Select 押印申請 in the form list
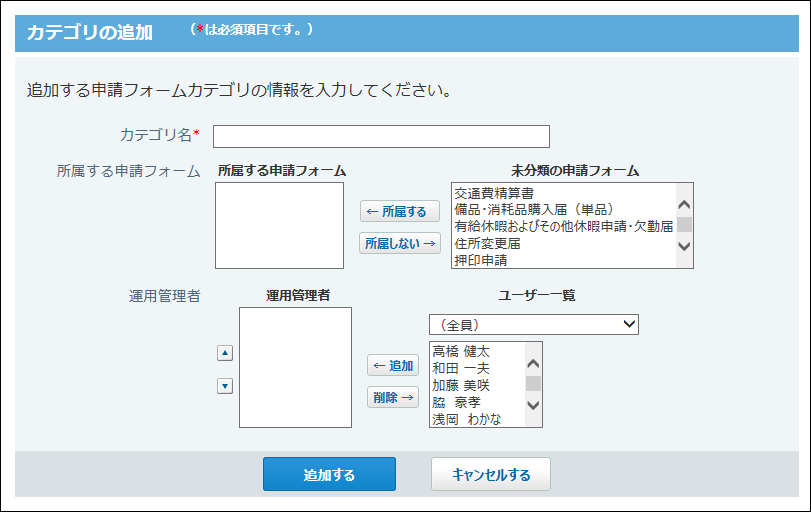The height and width of the screenshot is (512, 811). click(480, 260)
